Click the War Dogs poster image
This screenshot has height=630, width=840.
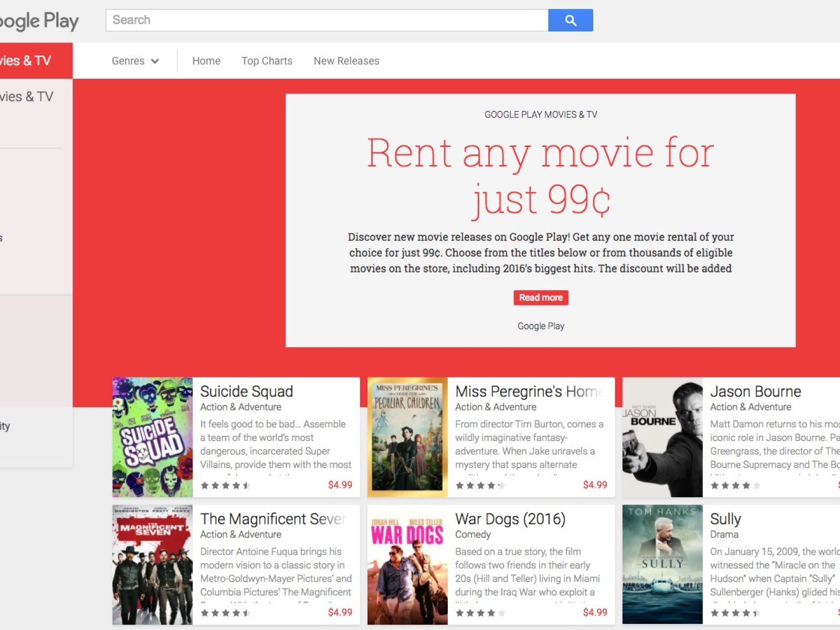click(407, 564)
